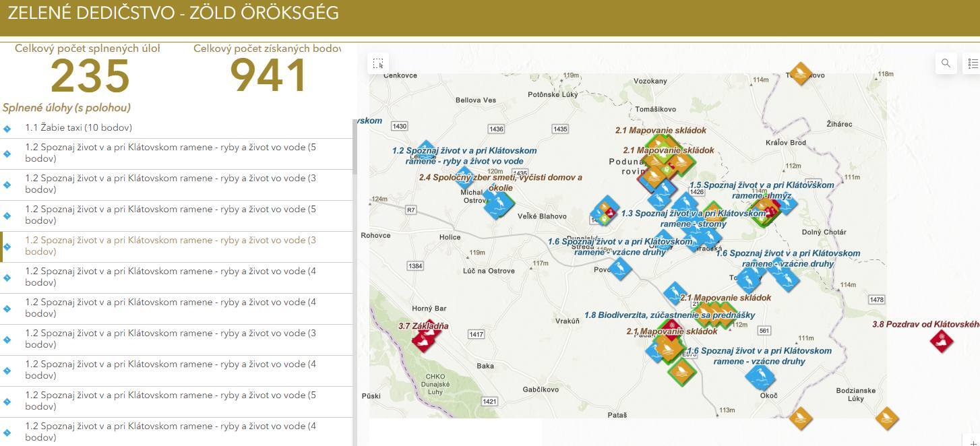Image resolution: width=980 pixels, height=446 pixels.
Task: Select the 1.1 Žabie taxi list item
Action: 78,127
